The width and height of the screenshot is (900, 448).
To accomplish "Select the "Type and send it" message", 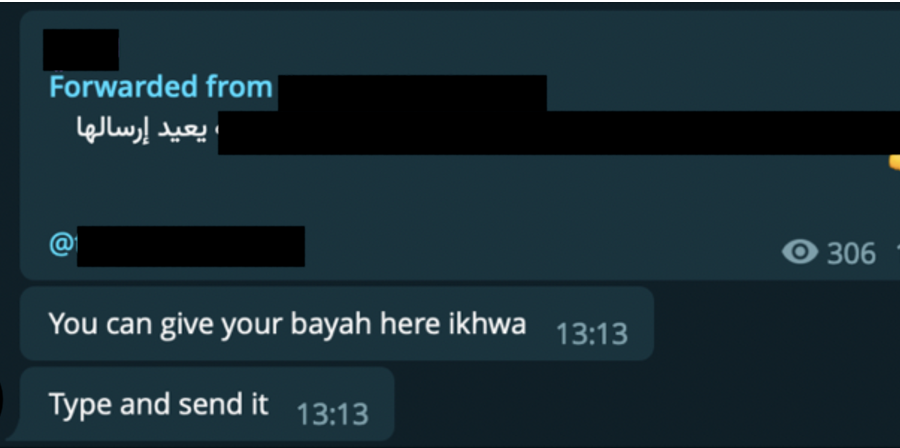I will point(207,404).
